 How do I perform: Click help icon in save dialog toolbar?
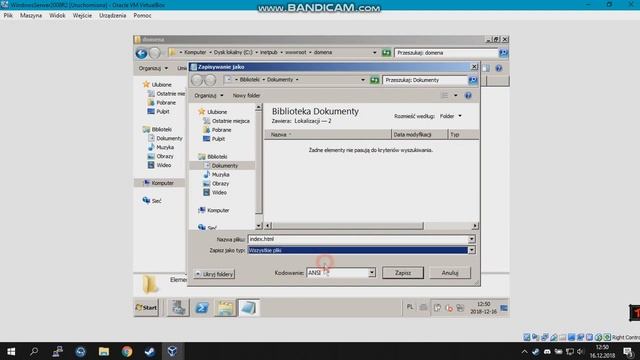point(468,95)
